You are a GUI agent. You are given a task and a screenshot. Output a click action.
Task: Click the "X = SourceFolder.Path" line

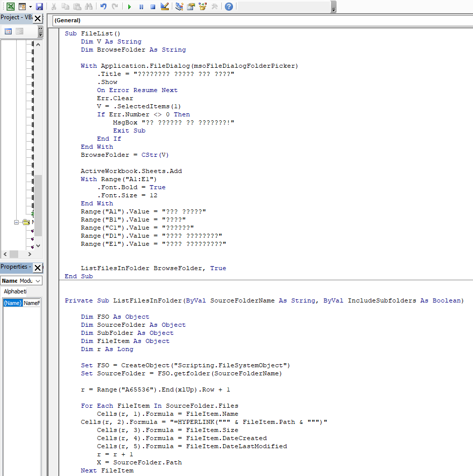coord(139,462)
